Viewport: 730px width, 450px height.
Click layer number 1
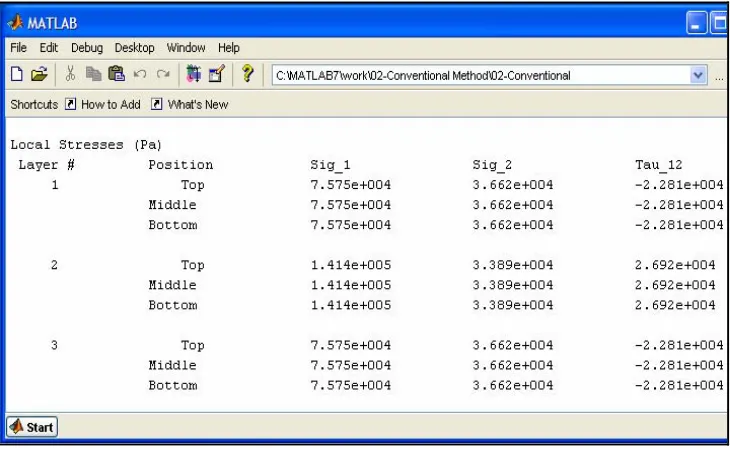pyautogui.click(x=55, y=185)
